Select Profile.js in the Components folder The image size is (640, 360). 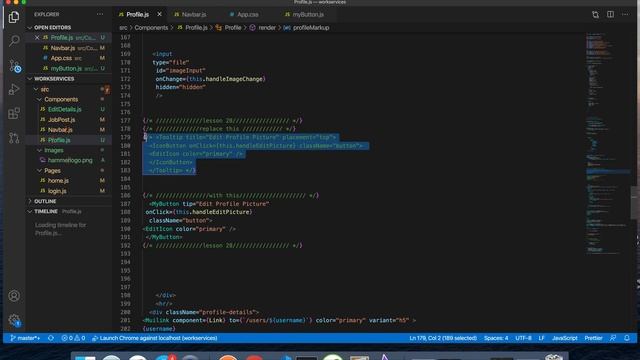[59, 140]
